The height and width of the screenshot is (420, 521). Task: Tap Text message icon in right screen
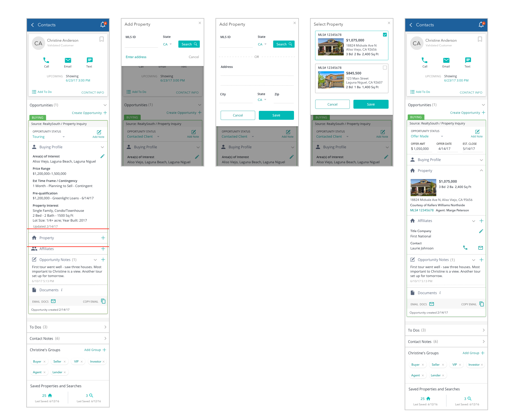click(468, 60)
